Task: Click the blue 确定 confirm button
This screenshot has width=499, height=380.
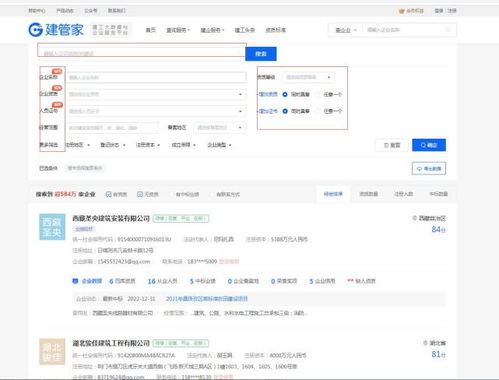Action: point(429,145)
